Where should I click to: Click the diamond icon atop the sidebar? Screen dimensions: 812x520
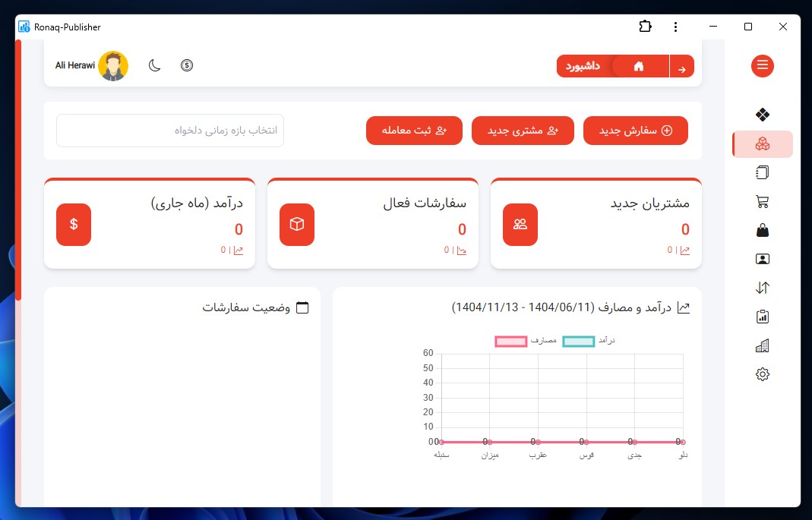pyautogui.click(x=763, y=115)
